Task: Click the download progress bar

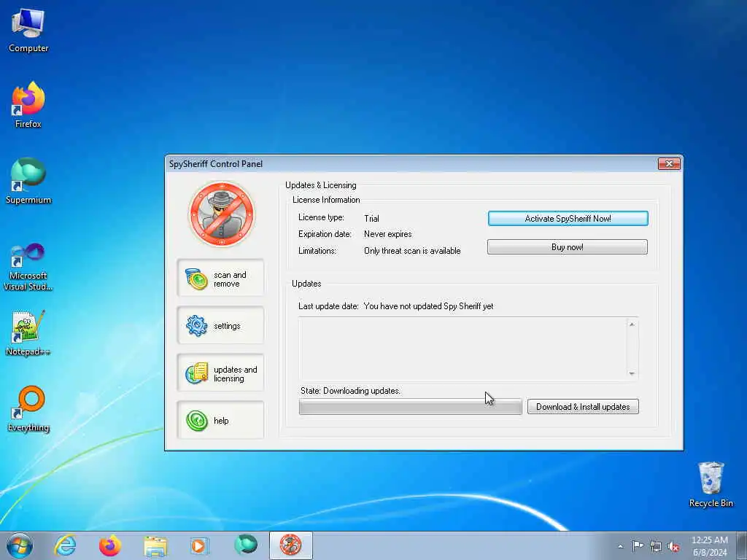Action: coord(410,407)
